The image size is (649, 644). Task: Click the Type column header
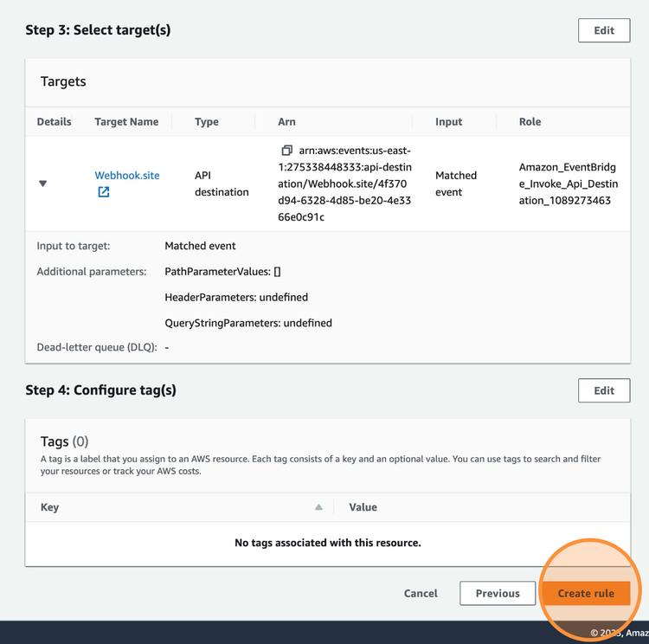[x=207, y=122]
